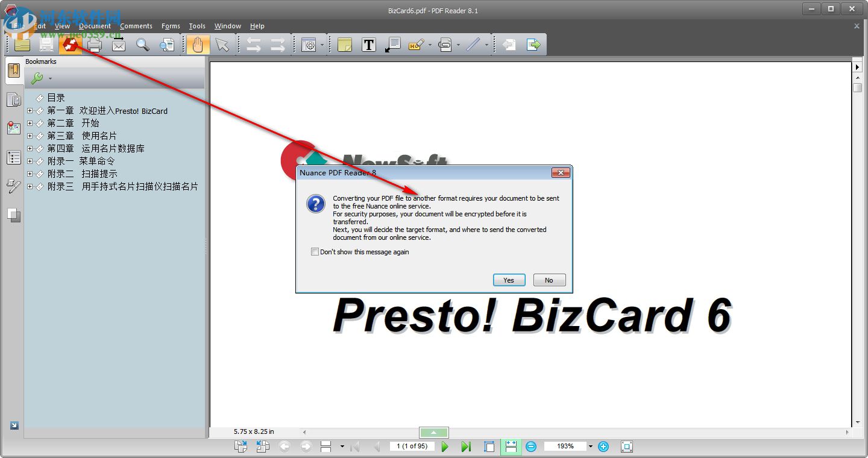Click Yes in the Nuance dialog
The height and width of the screenshot is (458, 868).
point(509,280)
